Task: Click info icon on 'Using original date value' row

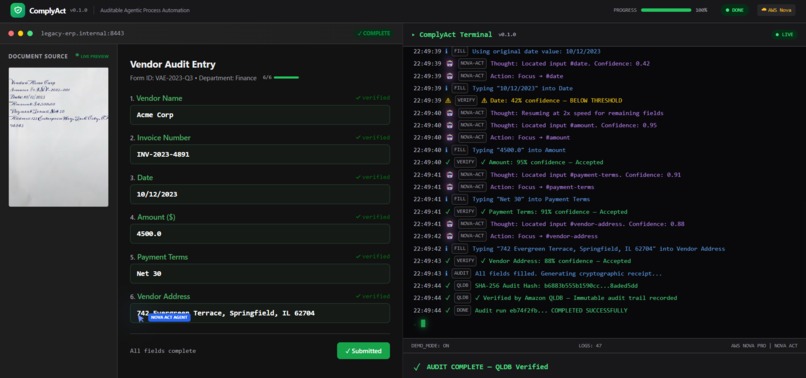Action: pyautogui.click(x=446, y=51)
